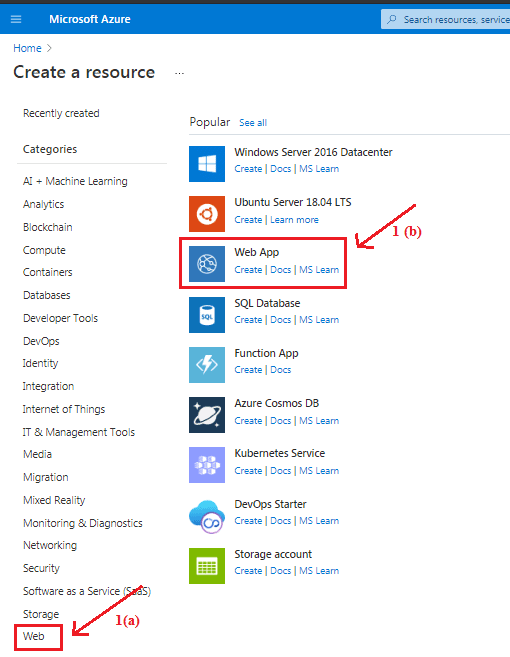This screenshot has width=510, height=657.
Task: Open MS Learn link for DevOps Starter
Action: [319, 521]
